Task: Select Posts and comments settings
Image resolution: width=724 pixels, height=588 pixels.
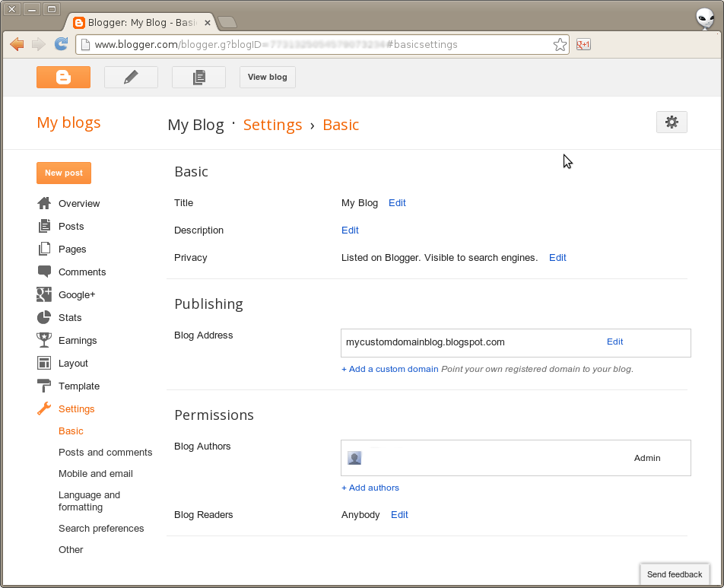Action: 105,452
